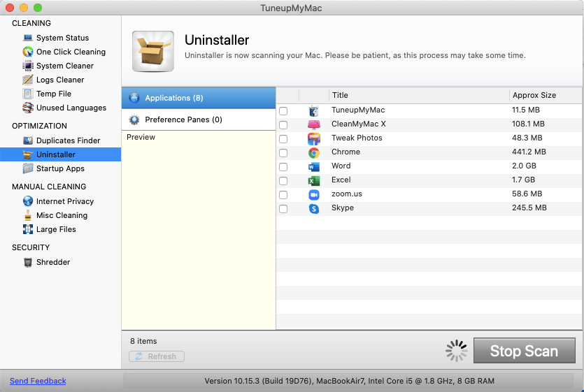
Task: Click the Tweak Photos app icon
Action: [x=314, y=138]
